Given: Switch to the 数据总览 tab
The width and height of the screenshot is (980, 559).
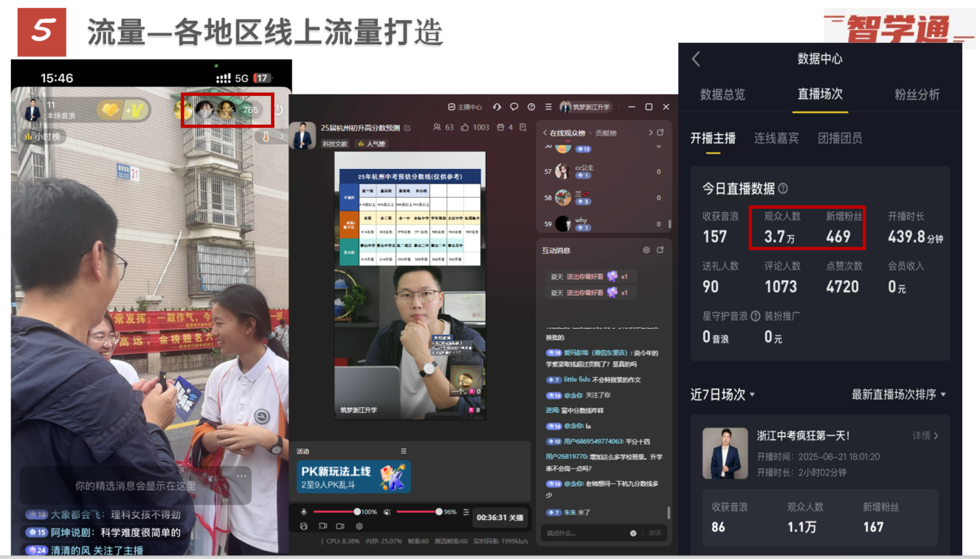Looking at the screenshot, I should pyautogui.click(x=722, y=94).
